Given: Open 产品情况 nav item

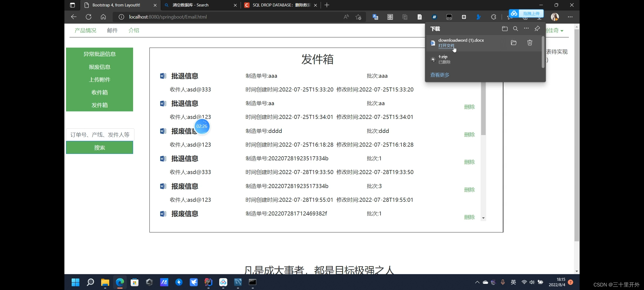Looking at the screenshot, I should 85,30.
